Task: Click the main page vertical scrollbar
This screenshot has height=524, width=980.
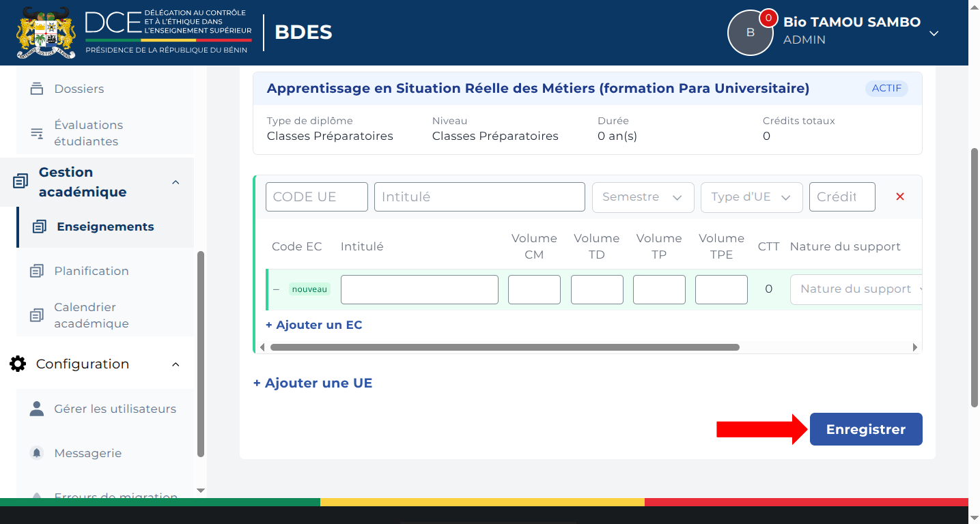Action: [x=975, y=278]
